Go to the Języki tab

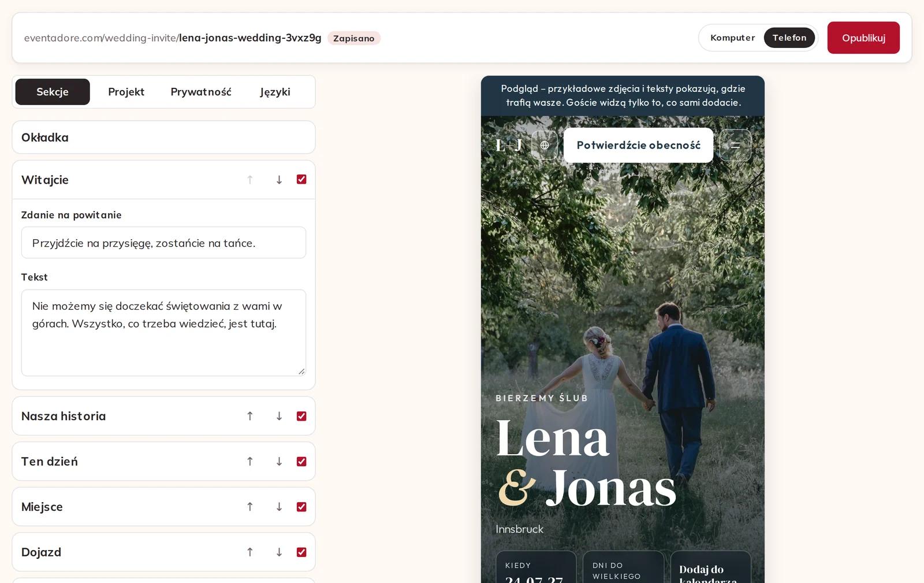(x=275, y=92)
